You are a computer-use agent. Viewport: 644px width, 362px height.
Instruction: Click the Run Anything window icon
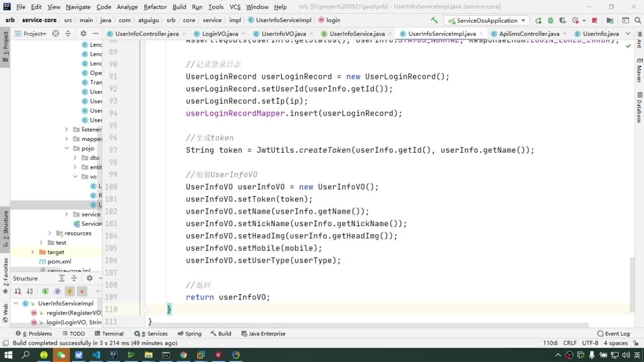point(625,21)
